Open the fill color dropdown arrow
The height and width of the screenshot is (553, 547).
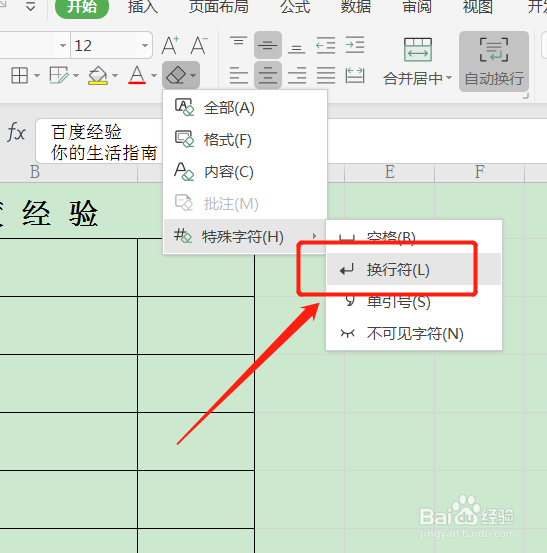point(115,75)
